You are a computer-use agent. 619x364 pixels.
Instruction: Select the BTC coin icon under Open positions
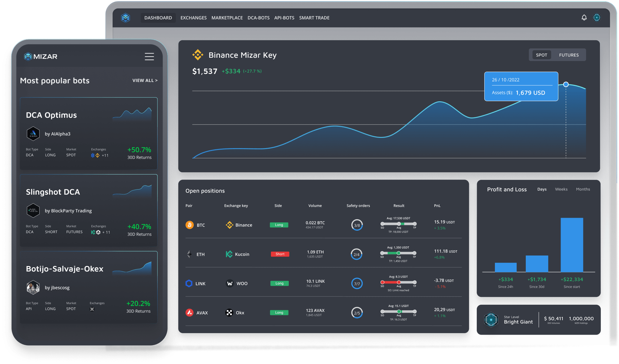click(189, 225)
